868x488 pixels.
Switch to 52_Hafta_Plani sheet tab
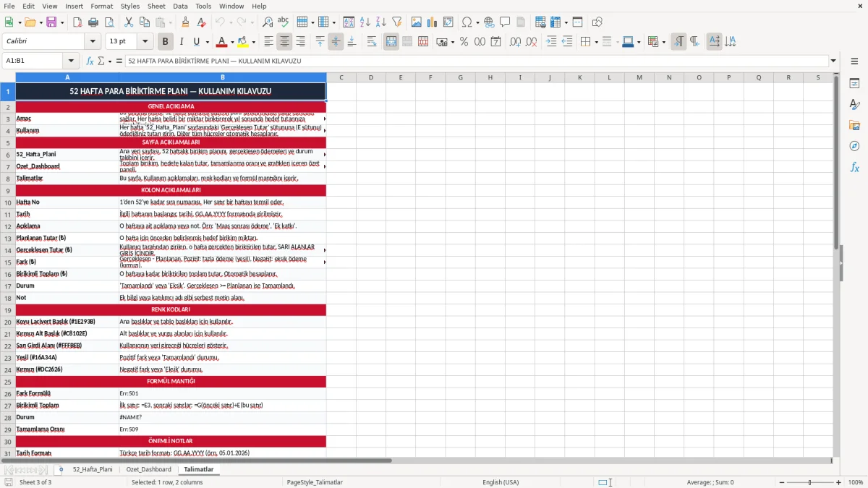click(x=93, y=469)
